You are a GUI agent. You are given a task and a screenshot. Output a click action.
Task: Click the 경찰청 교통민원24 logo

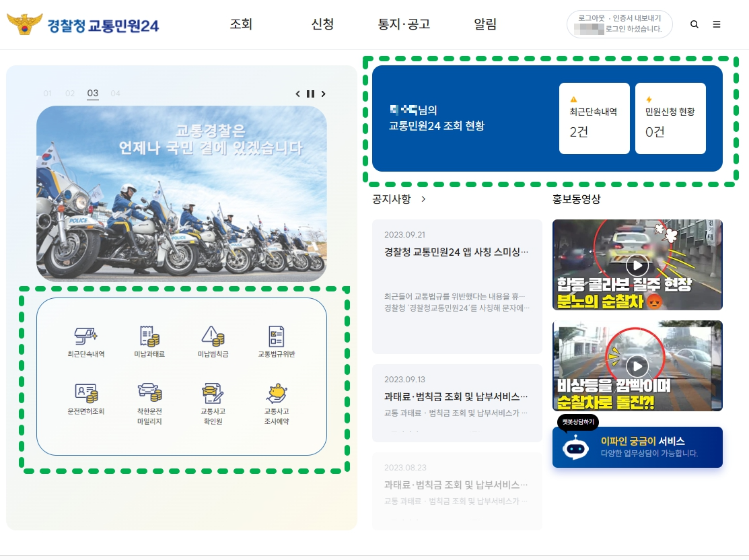(x=83, y=24)
